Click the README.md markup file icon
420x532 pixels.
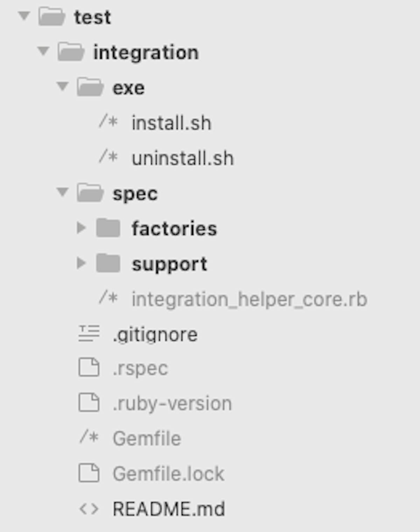pyautogui.click(x=89, y=509)
